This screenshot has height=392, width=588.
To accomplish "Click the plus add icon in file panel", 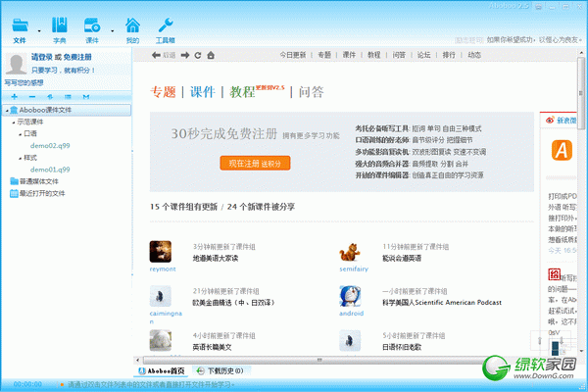I will tap(15, 97).
